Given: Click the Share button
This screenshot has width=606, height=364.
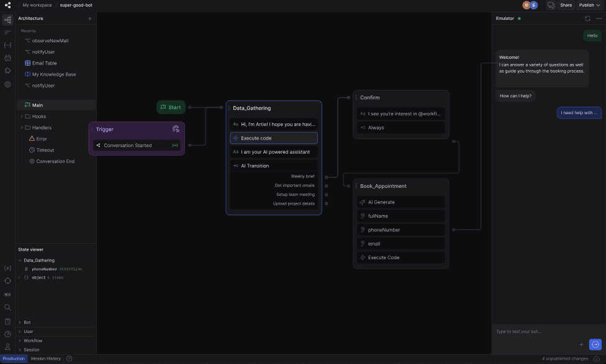Looking at the screenshot, I should point(566,5).
